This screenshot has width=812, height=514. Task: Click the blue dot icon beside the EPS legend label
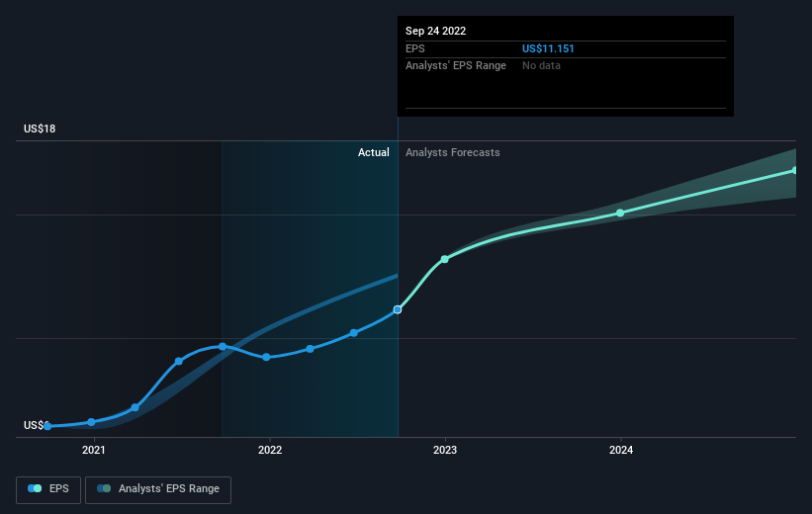coord(36,488)
